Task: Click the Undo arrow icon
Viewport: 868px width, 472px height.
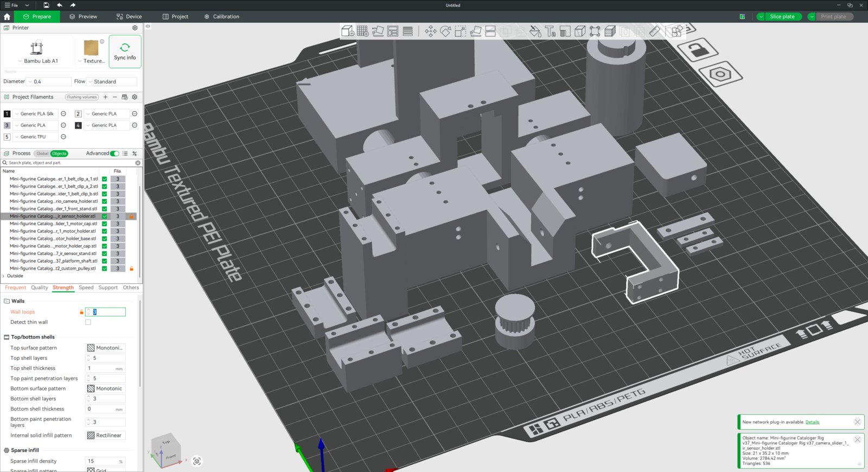Action: (60, 5)
